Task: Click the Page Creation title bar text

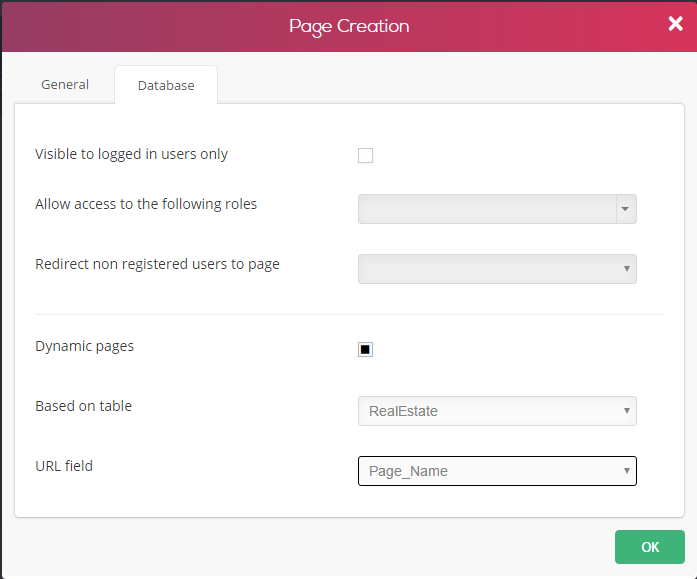Action: pos(349,26)
